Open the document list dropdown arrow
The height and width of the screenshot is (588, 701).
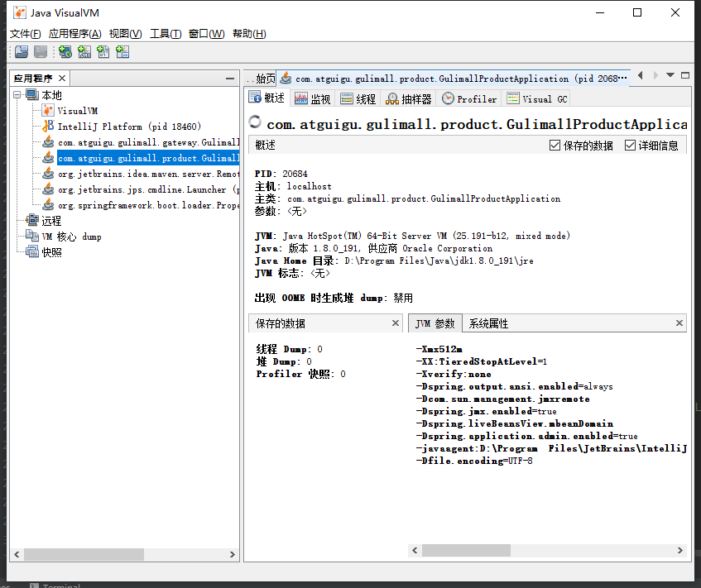pos(670,75)
